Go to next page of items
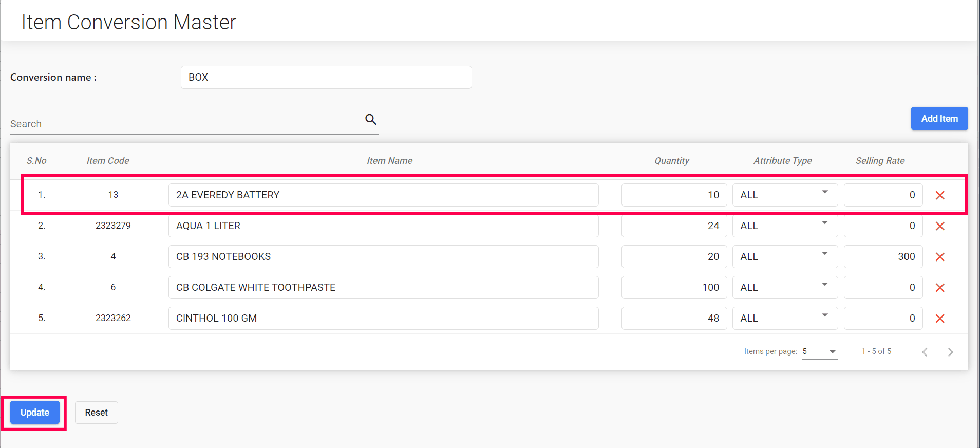 [950, 352]
